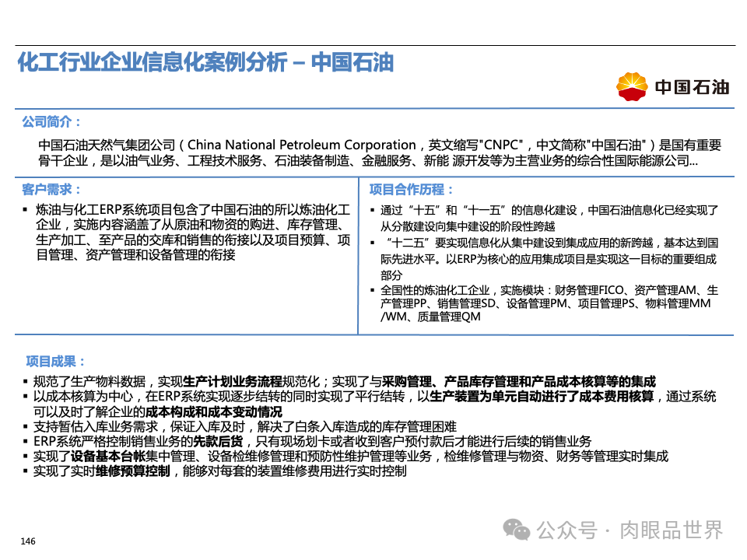
Task: Click the bullet starting 炼油与化工ERP系统项目
Action: (x=193, y=233)
